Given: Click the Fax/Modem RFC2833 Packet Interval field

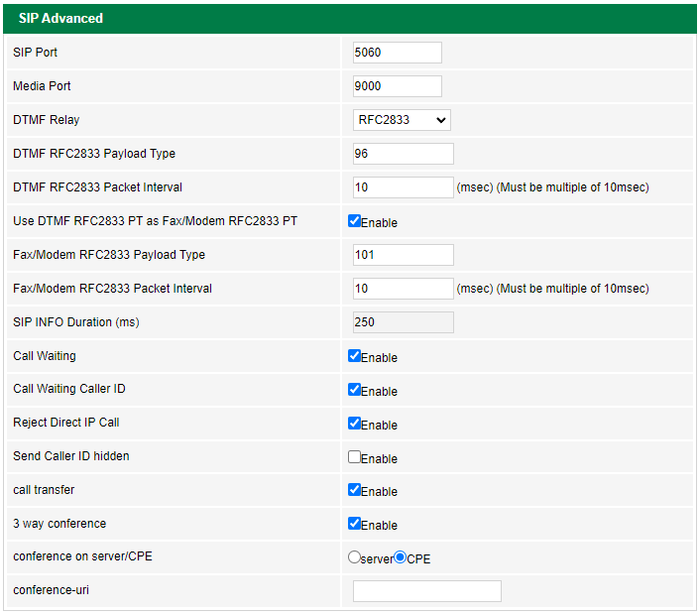Looking at the screenshot, I should 403,289.
